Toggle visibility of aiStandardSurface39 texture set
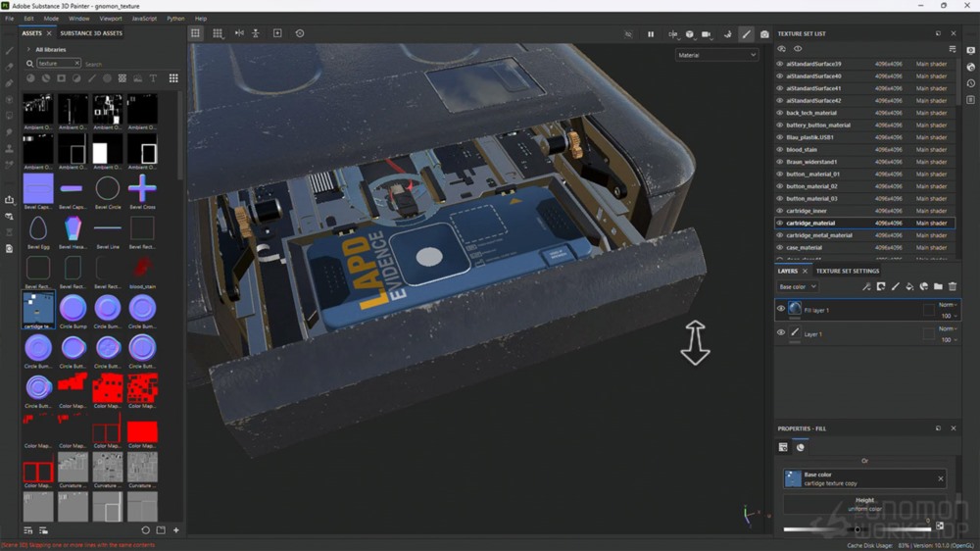Screen dimensions: 980x551 [x=779, y=64]
